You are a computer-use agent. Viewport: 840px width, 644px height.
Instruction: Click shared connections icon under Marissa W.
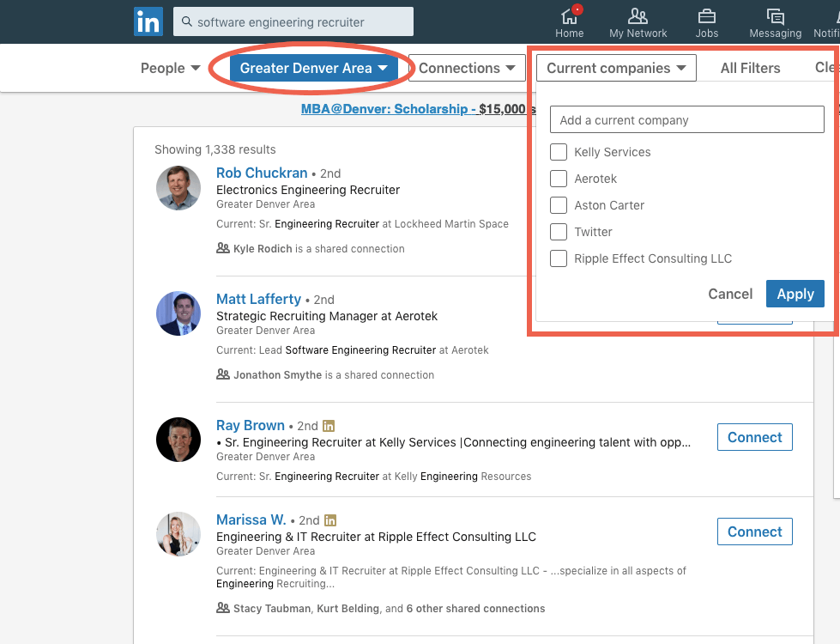tap(223, 608)
